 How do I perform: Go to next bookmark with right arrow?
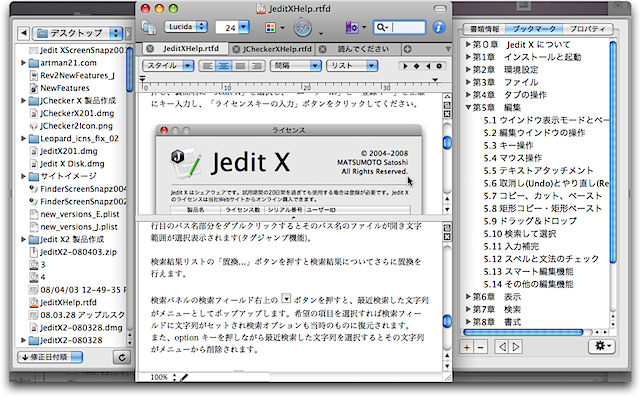pyautogui.click(x=516, y=347)
